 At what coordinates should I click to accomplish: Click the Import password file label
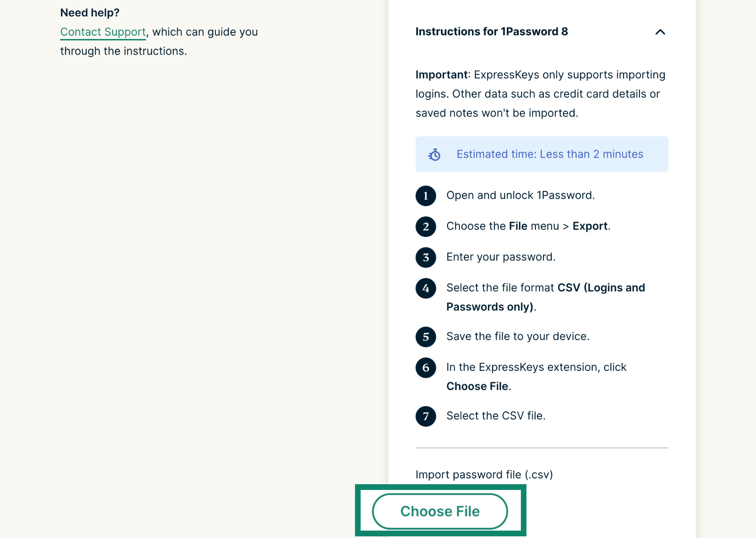[x=484, y=474]
